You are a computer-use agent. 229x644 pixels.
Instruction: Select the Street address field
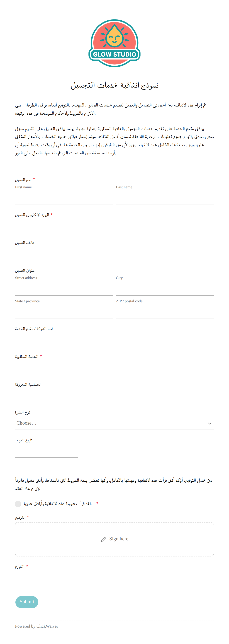click(64, 289)
